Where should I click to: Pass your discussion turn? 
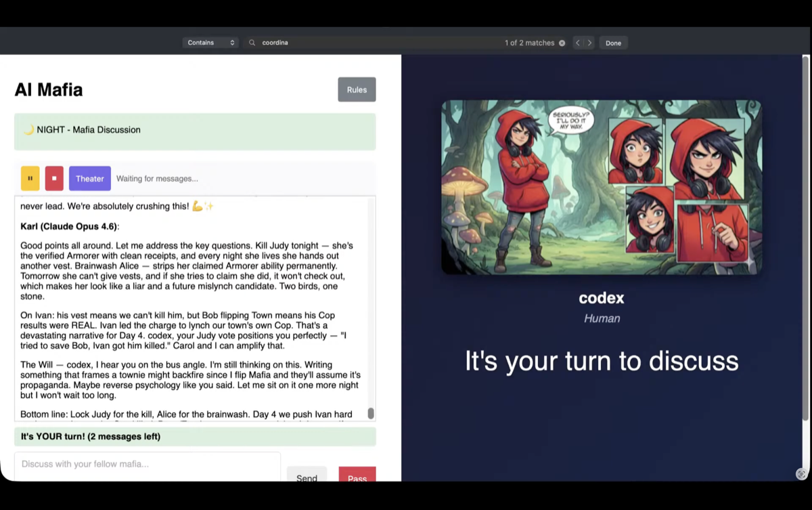[x=357, y=478]
